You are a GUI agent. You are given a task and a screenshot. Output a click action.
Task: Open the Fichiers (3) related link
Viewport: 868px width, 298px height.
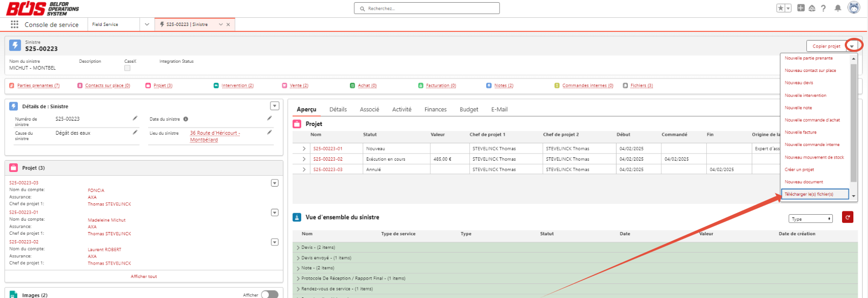point(641,85)
